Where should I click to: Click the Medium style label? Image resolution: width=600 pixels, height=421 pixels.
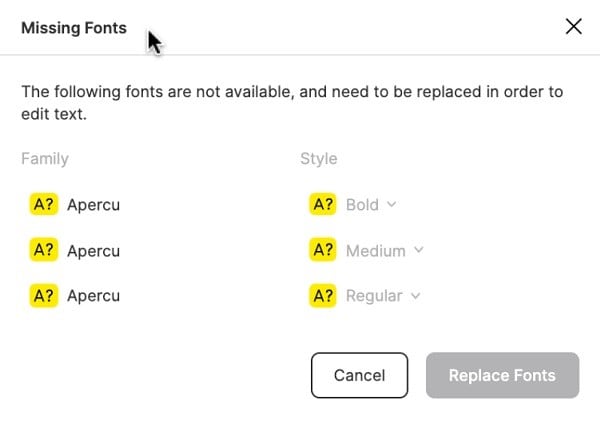[375, 251]
